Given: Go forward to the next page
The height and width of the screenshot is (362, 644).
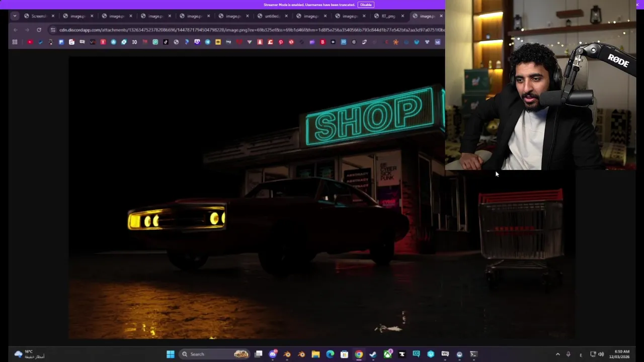Looking at the screenshot, I should click(27, 30).
